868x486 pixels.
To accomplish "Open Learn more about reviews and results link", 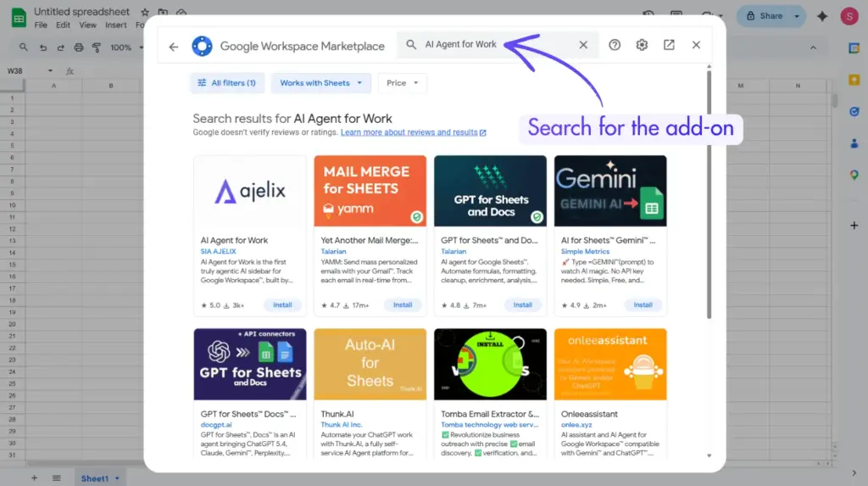I will point(413,132).
